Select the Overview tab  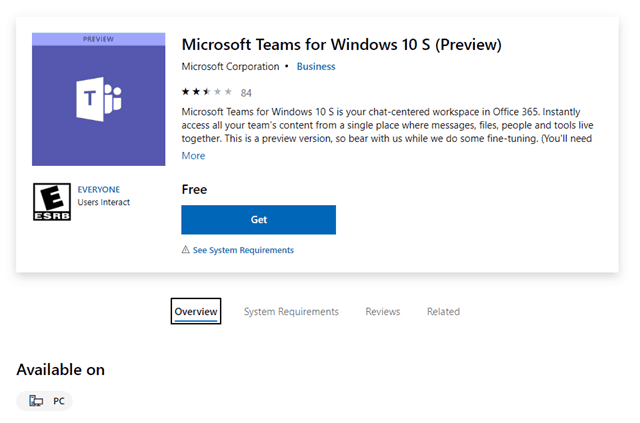coord(196,312)
